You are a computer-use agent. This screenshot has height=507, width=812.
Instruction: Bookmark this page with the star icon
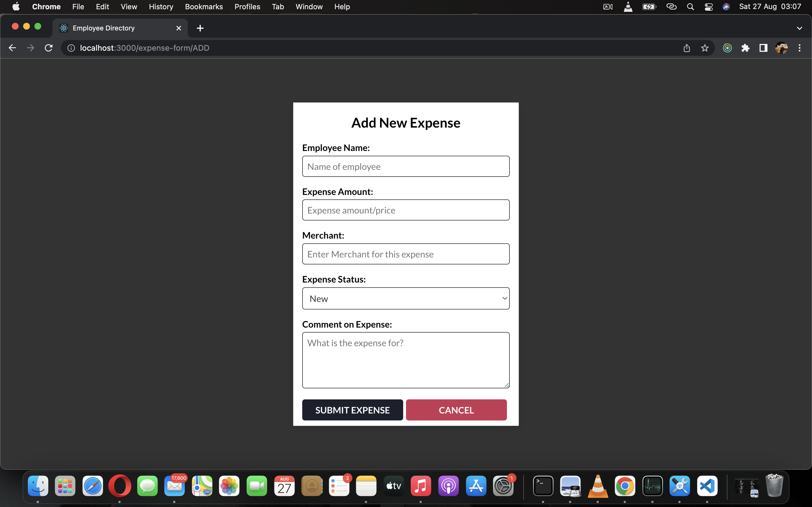[705, 48]
